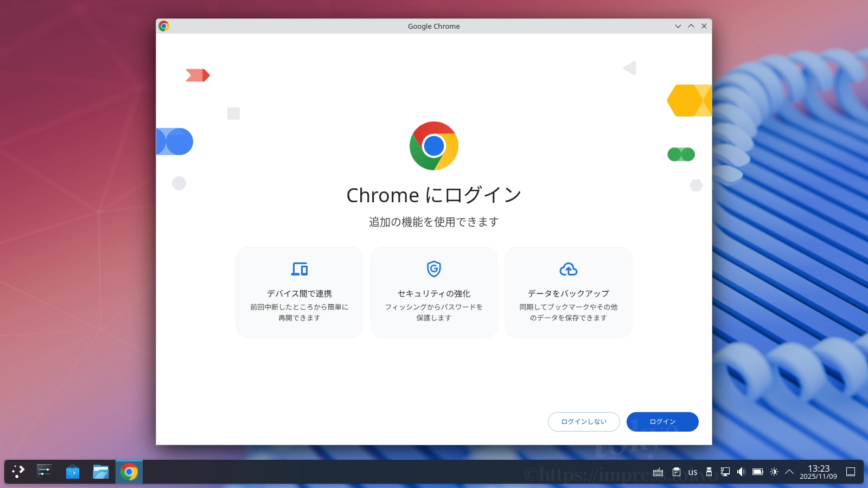Click the cloud upload icon in データをバックアップ card
This screenshot has height=488, width=868.
pyautogui.click(x=569, y=269)
